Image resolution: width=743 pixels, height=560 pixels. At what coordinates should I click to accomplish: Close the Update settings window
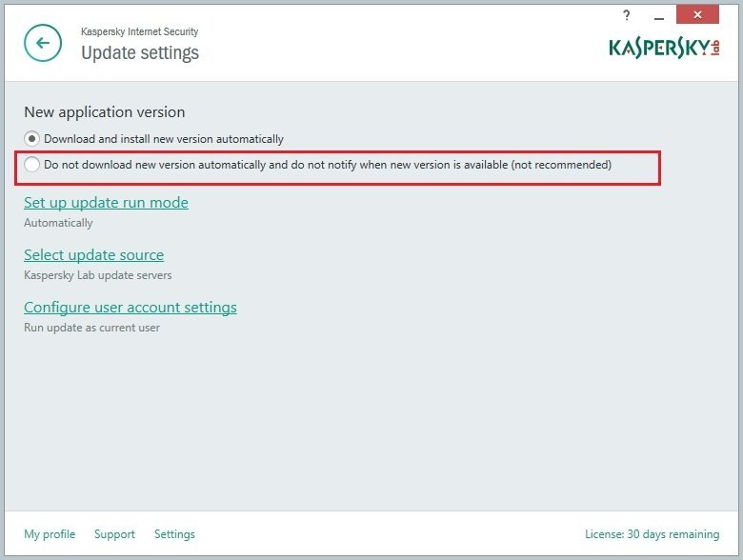pos(698,15)
